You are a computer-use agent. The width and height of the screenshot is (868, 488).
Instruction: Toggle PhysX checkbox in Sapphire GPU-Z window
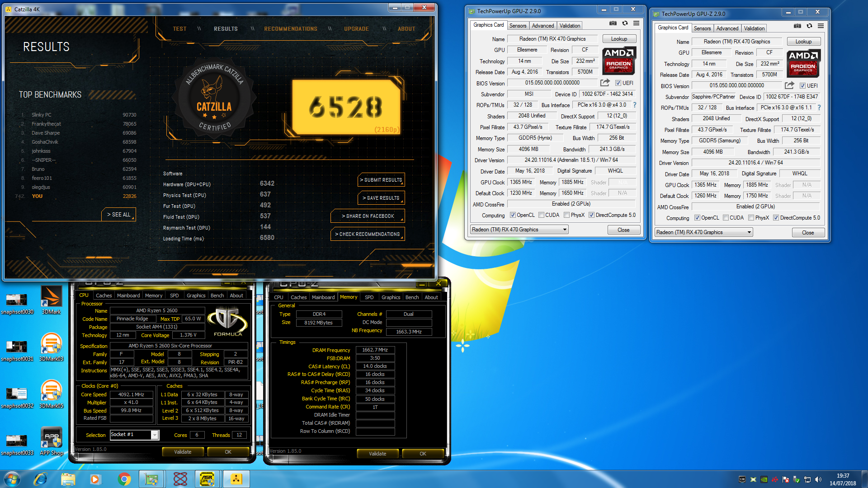[x=751, y=218]
